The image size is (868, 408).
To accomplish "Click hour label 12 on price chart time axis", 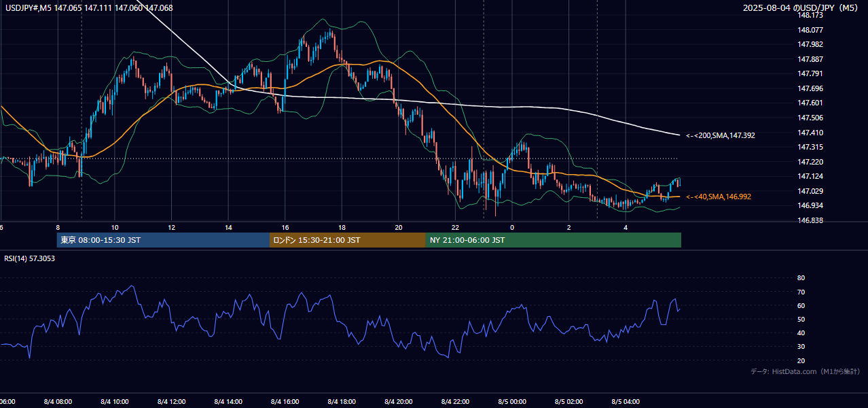I will [x=171, y=228].
